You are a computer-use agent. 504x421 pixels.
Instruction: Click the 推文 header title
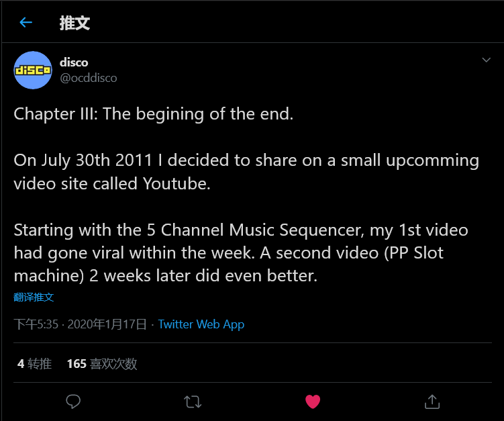(74, 23)
